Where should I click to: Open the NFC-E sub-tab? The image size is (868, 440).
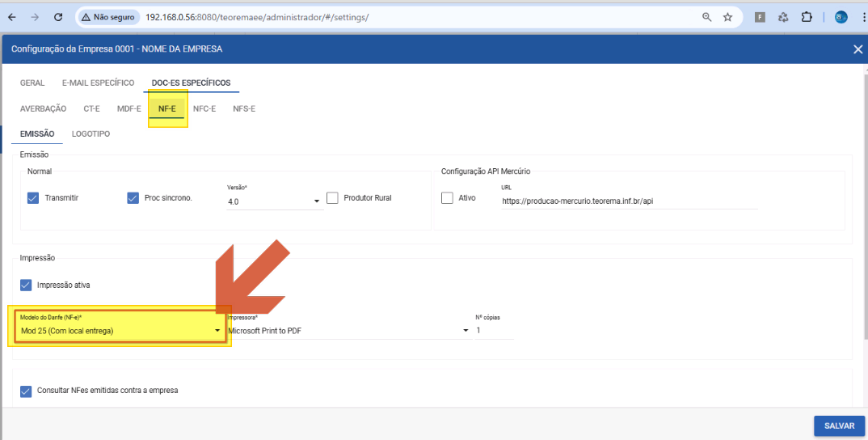pos(204,108)
